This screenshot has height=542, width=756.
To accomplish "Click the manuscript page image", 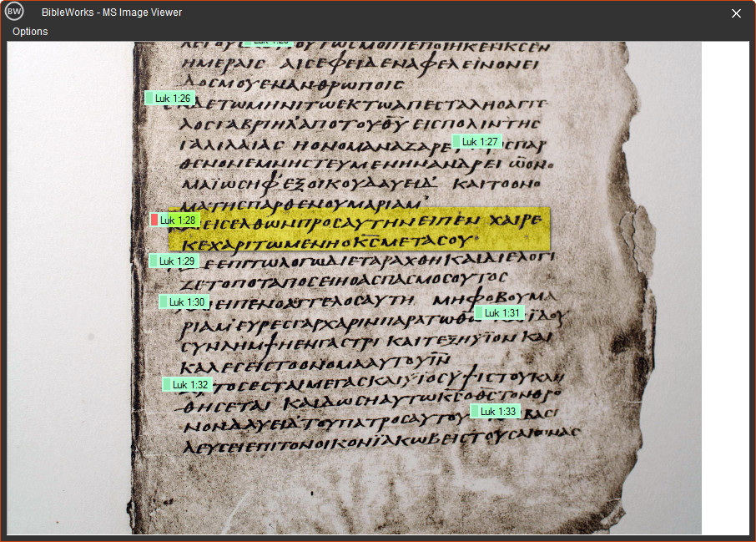I will coord(354,287).
